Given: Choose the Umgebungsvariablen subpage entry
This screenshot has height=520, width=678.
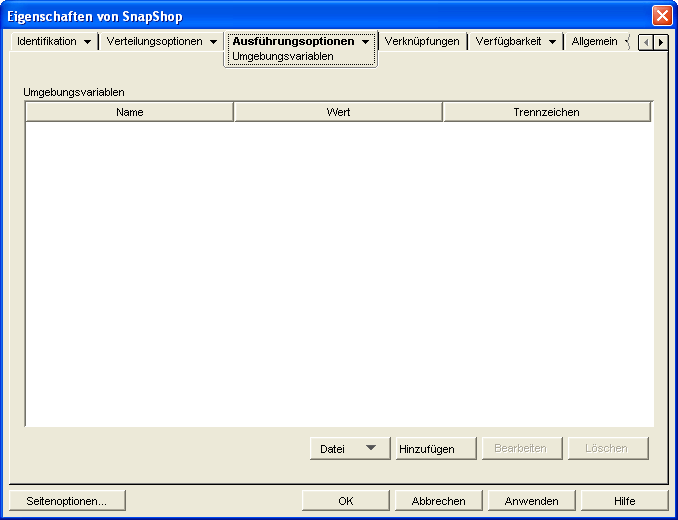Looking at the screenshot, I should pyautogui.click(x=283, y=57).
